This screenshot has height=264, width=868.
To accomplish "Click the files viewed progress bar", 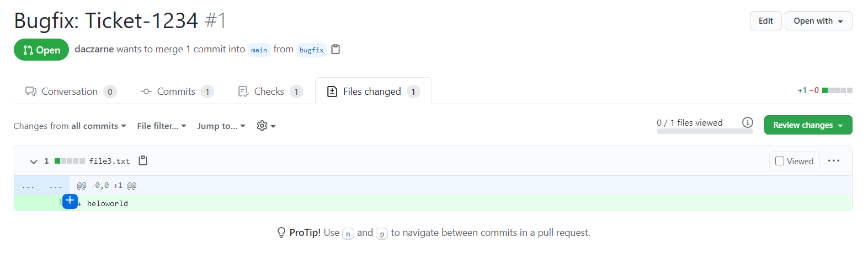I will coord(705,131).
